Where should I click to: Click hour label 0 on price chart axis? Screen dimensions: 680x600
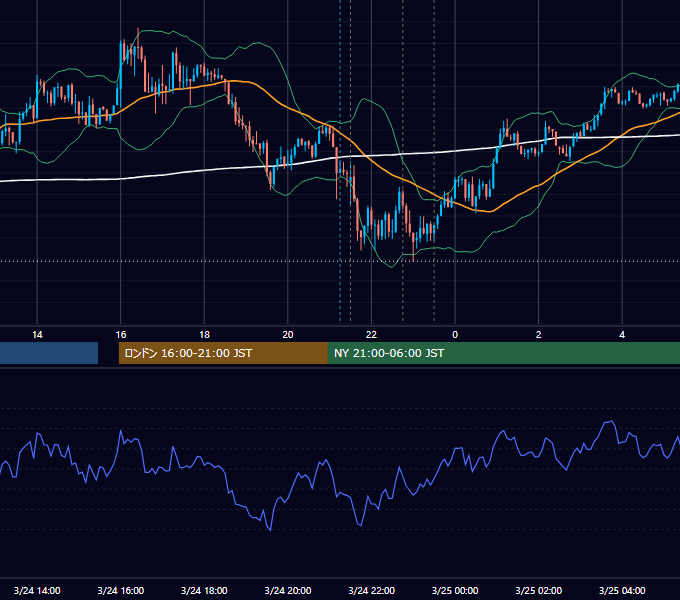point(455,335)
